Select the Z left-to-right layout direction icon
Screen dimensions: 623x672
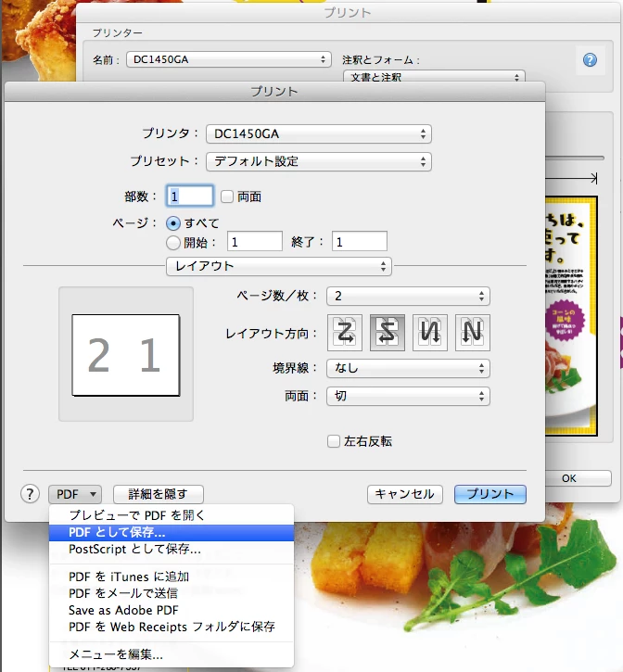pos(345,333)
